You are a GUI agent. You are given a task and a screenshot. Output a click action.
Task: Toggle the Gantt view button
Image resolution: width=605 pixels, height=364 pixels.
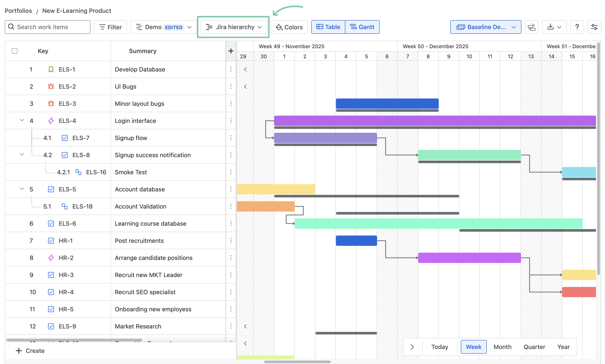click(362, 27)
